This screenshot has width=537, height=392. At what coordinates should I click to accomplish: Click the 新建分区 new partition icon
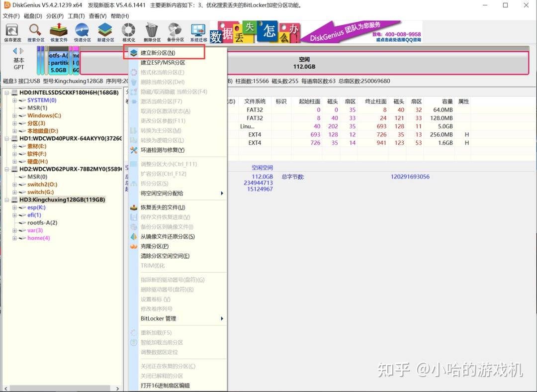click(105, 32)
